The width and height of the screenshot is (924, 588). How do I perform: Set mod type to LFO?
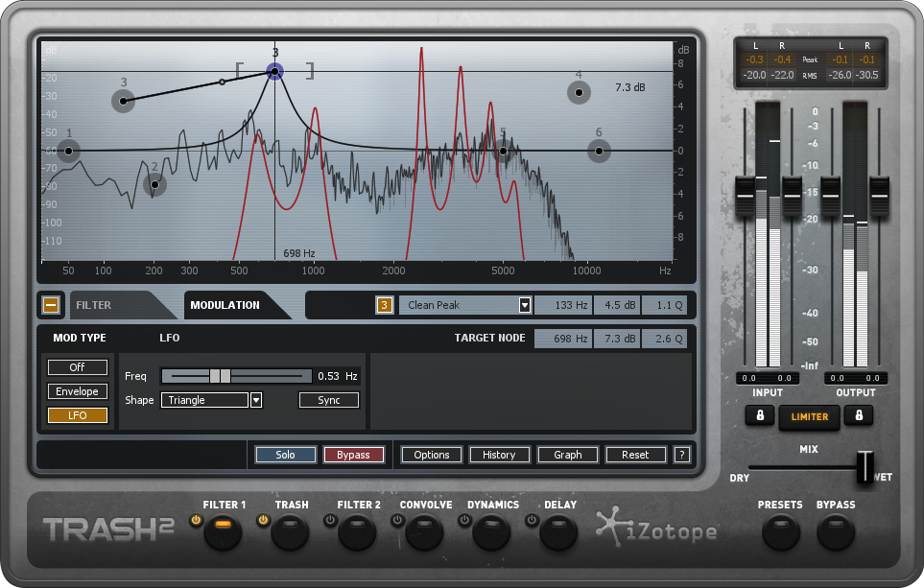[77, 415]
